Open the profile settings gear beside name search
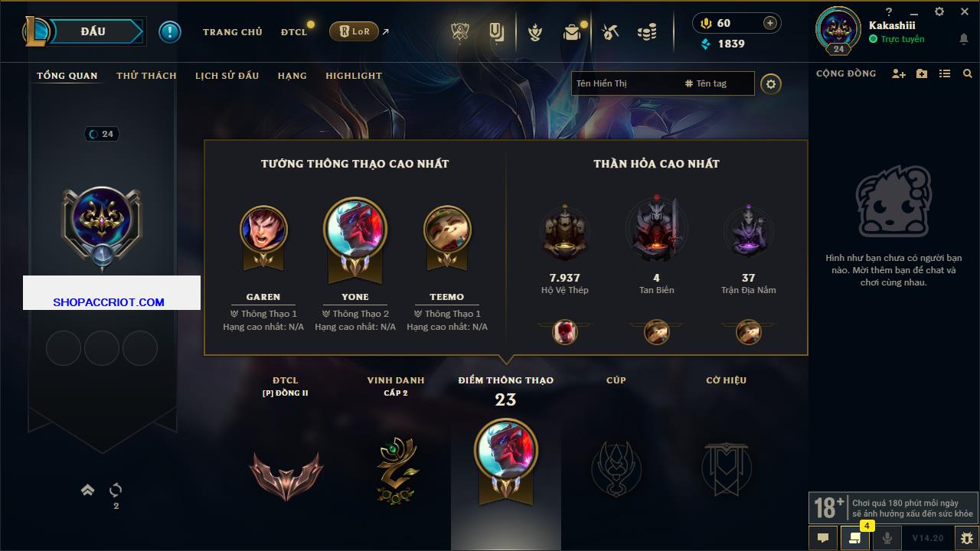This screenshot has height=551, width=980. 771,84
